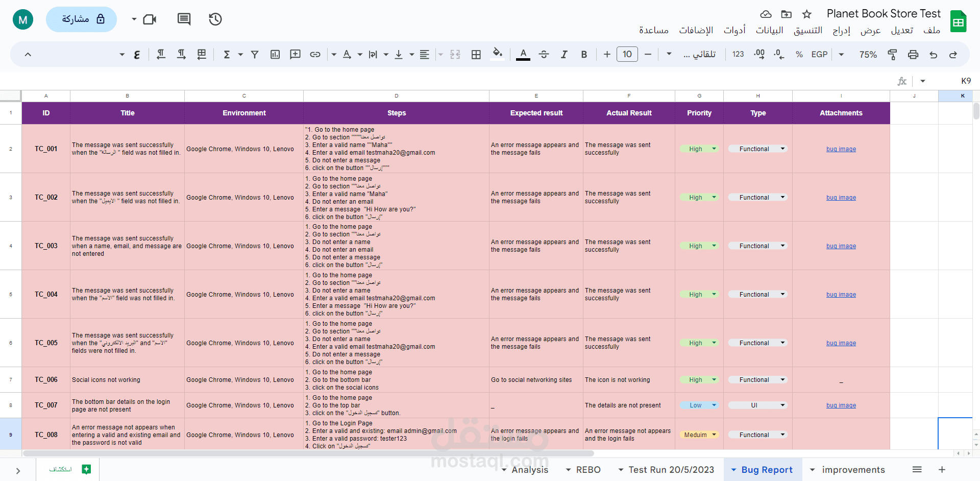Collapse the toolbar with the up chevron

pos(28,54)
